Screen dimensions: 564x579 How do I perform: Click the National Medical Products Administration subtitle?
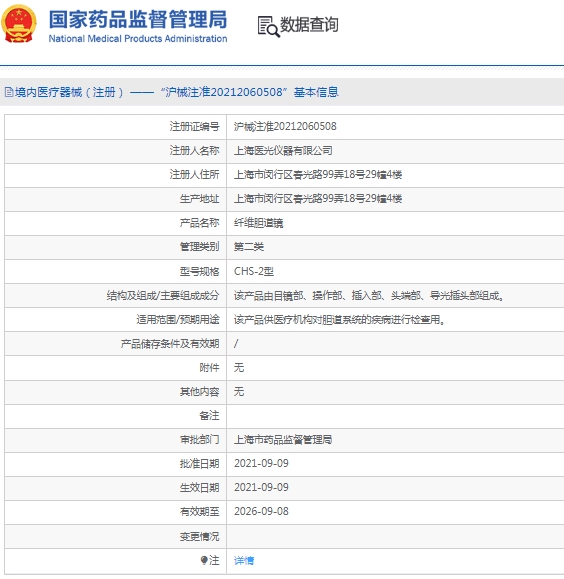coord(138,38)
